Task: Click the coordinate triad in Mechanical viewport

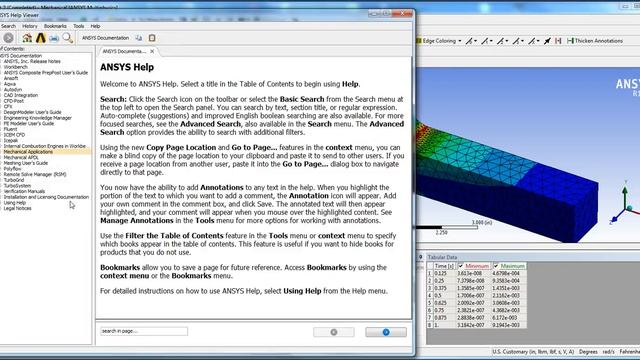Action: click(x=624, y=203)
